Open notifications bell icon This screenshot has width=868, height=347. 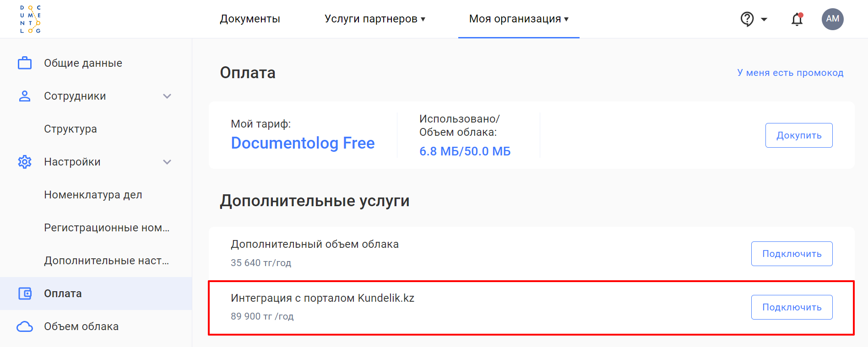(797, 19)
